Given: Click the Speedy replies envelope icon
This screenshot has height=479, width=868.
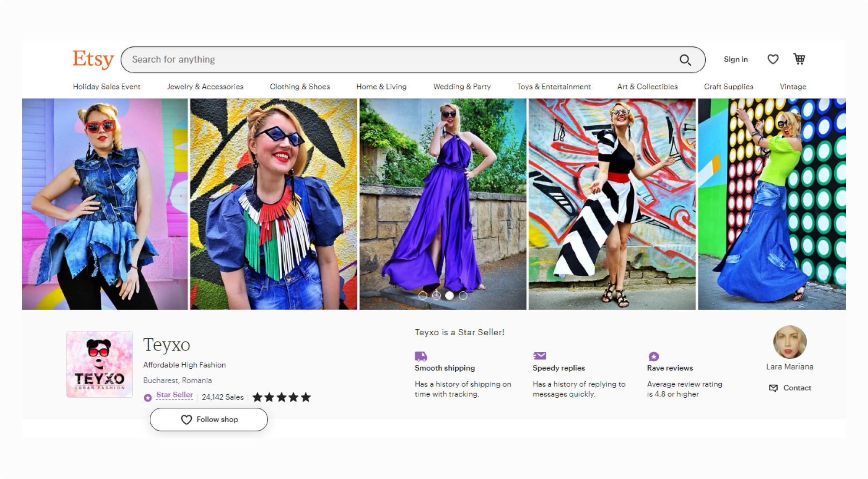Looking at the screenshot, I should [539, 356].
